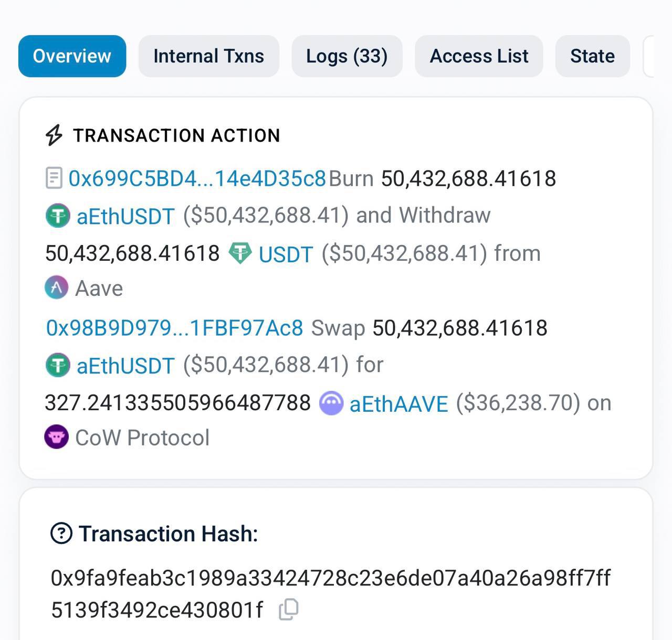This screenshot has height=640, width=672.
Task: Click the CoW Protocol logo
Action: (56, 437)
